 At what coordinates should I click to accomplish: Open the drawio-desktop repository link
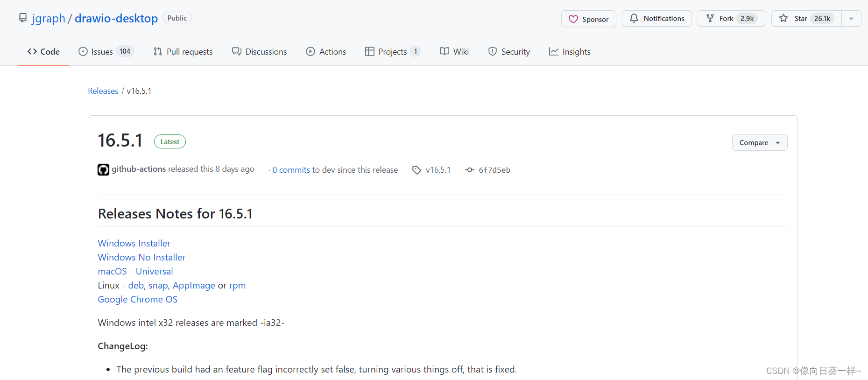[116, 18]
